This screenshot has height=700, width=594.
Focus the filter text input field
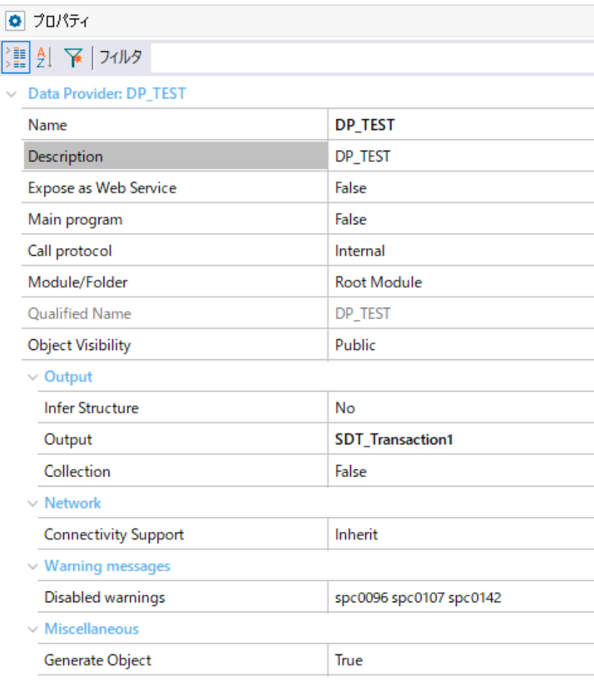[373, 57]
